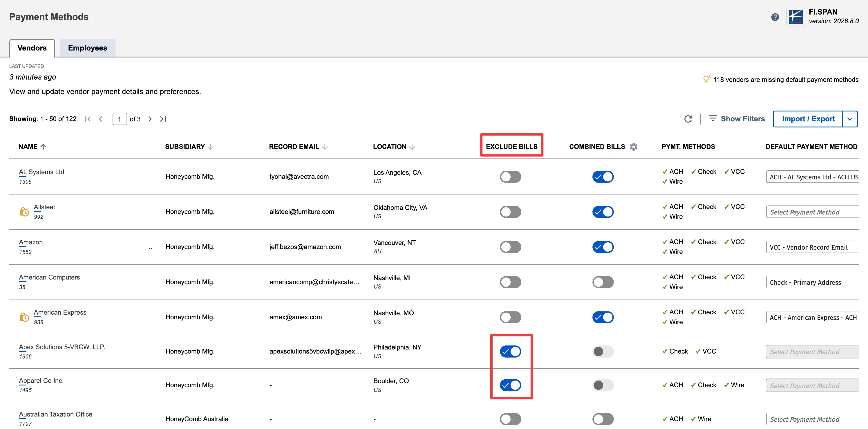Open Amazon default payment method dropdown
Viewport: 868px width, 429px height.
812,247
